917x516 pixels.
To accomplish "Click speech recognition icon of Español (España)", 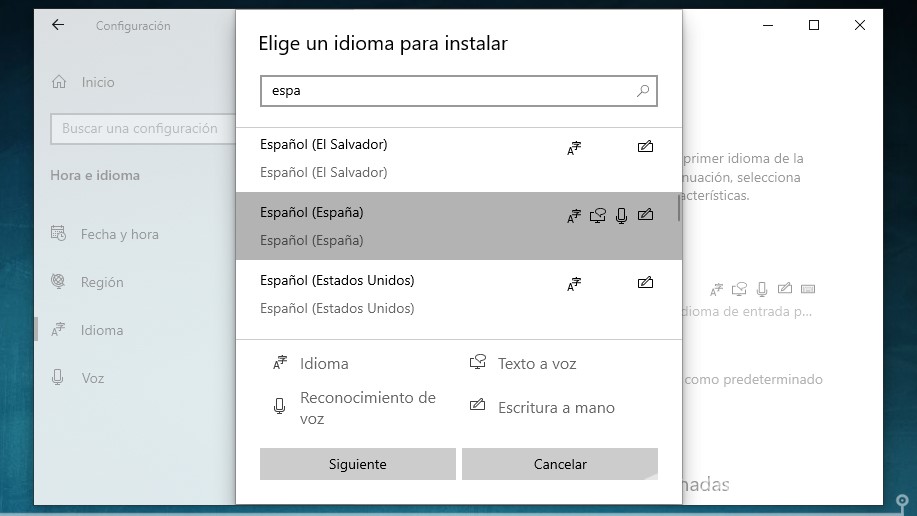I will pyautogui.click(x=621, y=216).
